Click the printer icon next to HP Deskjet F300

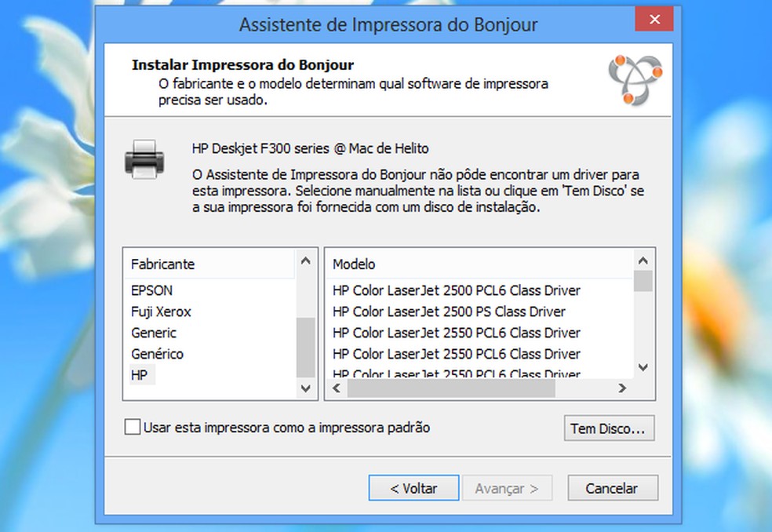click(145, 159)
